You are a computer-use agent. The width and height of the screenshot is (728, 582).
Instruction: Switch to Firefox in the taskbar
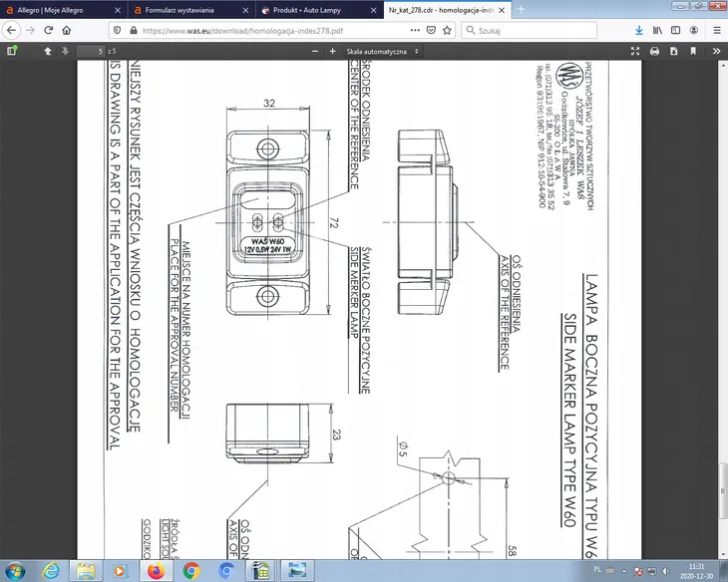click(x=157, y=570)
